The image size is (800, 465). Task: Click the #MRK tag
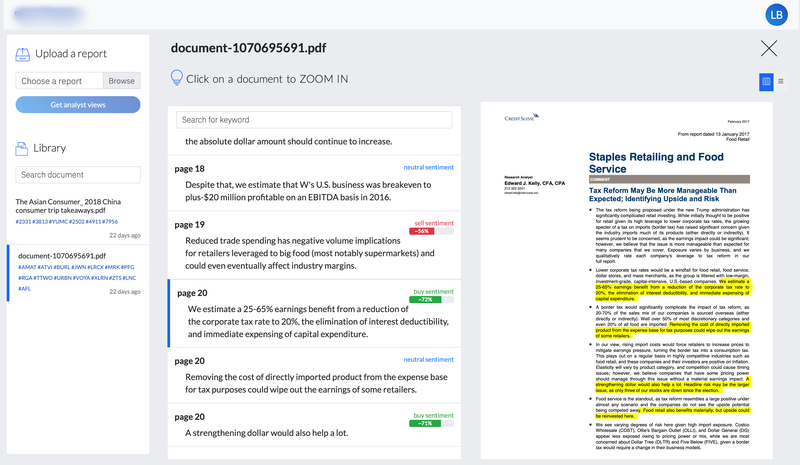(112, 267)
